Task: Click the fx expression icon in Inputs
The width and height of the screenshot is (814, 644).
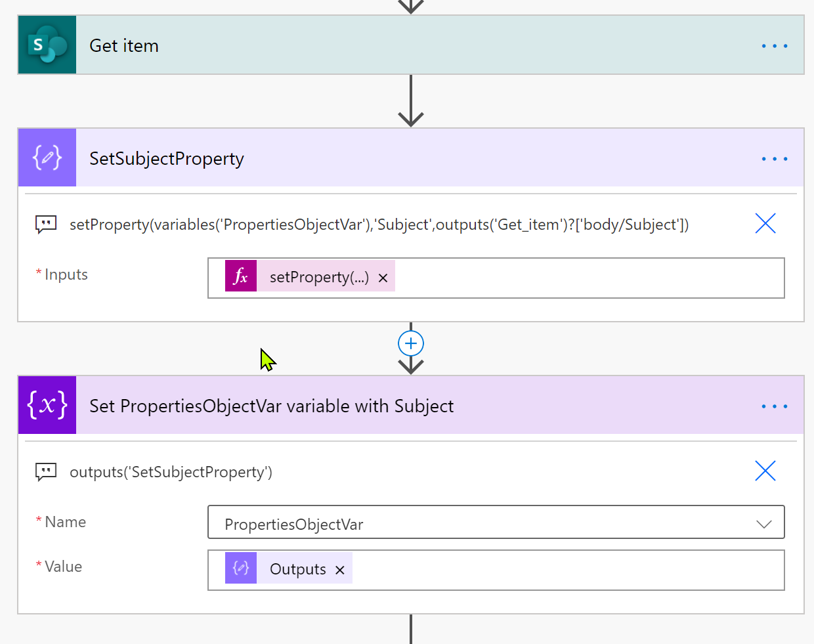Action: coord(241,276)
